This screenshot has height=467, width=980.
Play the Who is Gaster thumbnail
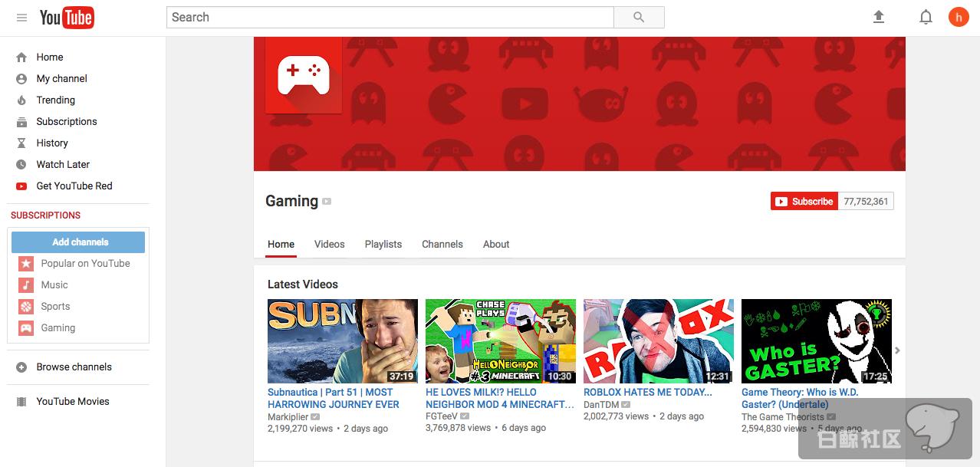click(x=817, y=341)
